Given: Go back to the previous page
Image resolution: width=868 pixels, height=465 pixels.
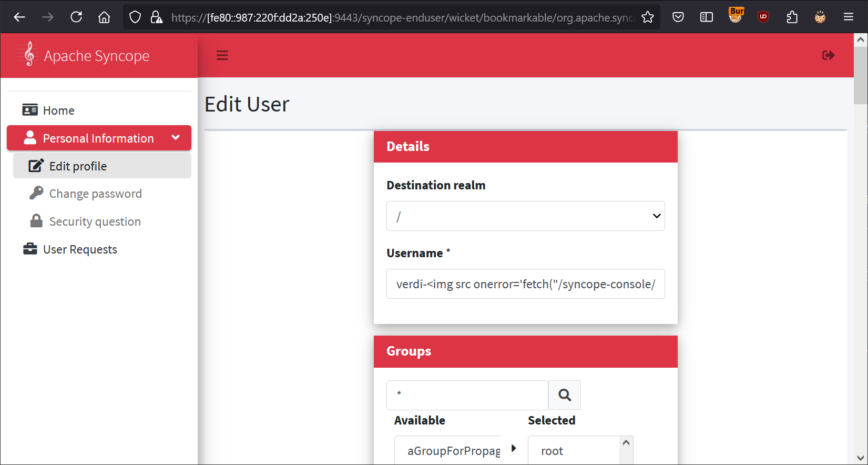Looking at the screenshot, I should pos(19,17).
